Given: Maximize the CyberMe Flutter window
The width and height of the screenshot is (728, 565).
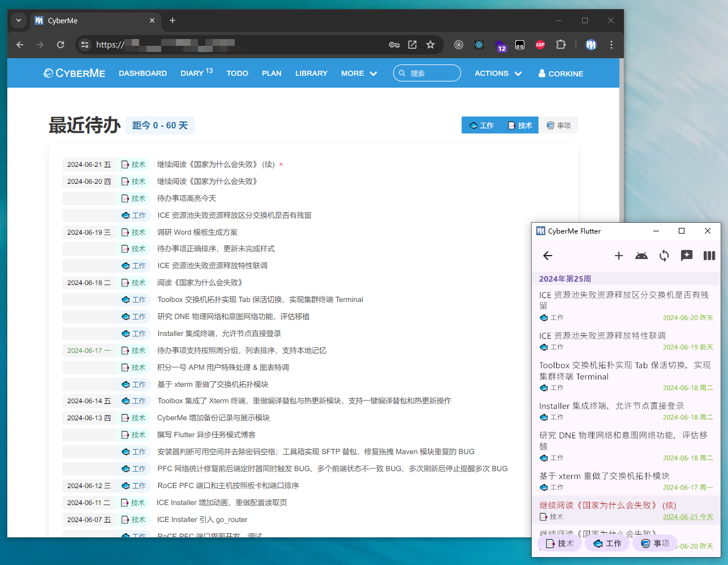Looking at the screenshot, I should (x=682, y=231).
